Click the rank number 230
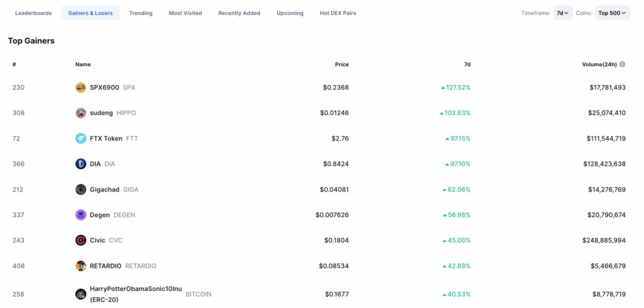644x308 pixels. (18, 88)
